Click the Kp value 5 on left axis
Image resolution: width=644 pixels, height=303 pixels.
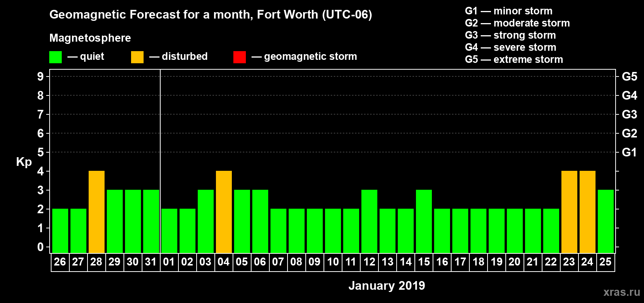click(41, 152)
